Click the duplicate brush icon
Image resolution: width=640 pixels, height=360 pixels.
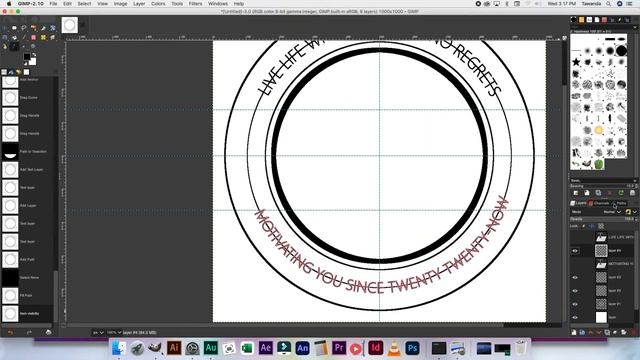[x=598, y=193]
